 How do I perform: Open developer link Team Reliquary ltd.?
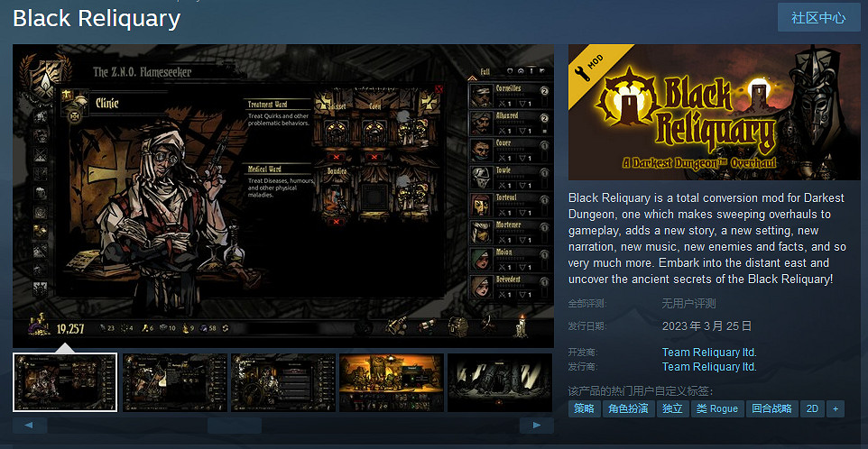pyautogui.click(x=709, y=353)
